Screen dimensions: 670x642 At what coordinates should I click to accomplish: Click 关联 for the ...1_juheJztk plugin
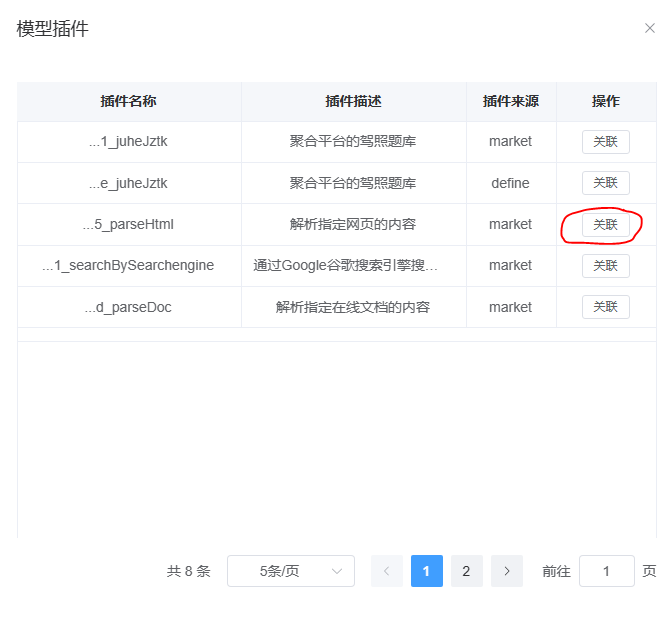(x=605, y=142)
